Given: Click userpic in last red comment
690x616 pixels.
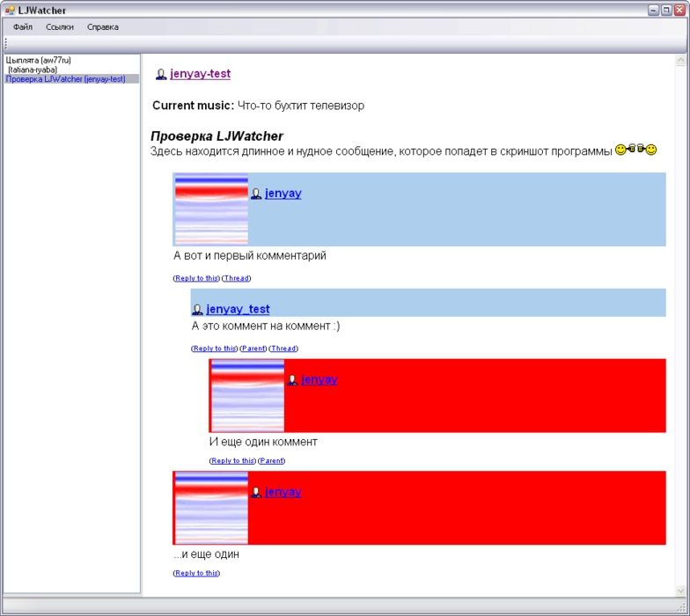Looking at the screenshot, I should (211, 508).
